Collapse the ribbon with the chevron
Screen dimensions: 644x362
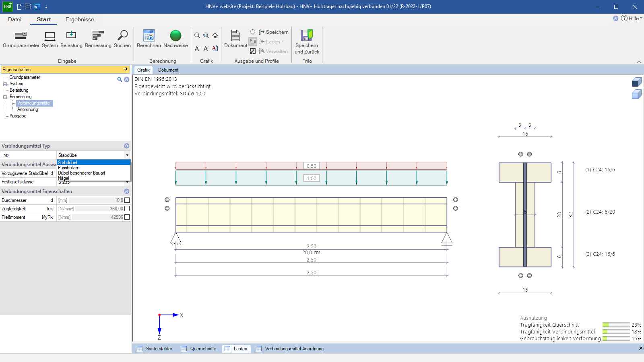click(x=639, y=62)
